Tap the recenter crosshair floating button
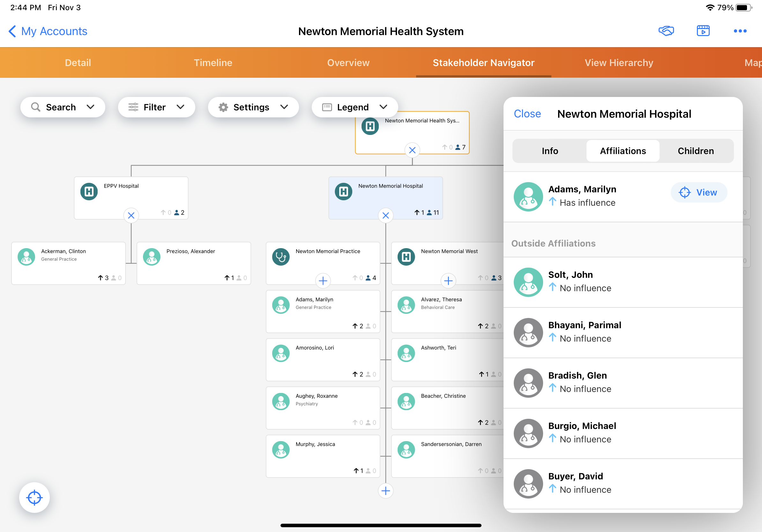 tap(34, 497)
